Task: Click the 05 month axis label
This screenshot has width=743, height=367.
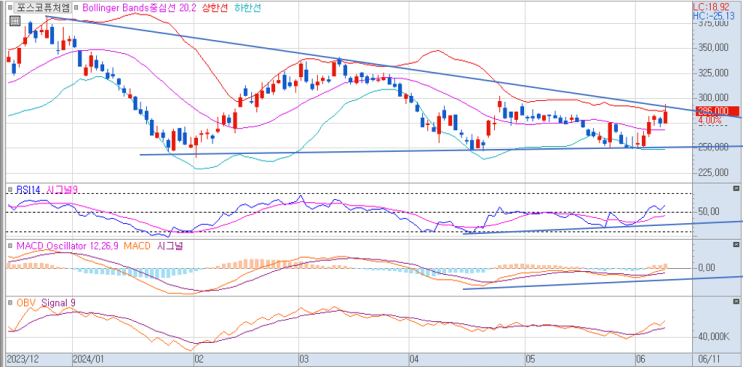Action: click(531, 359)
